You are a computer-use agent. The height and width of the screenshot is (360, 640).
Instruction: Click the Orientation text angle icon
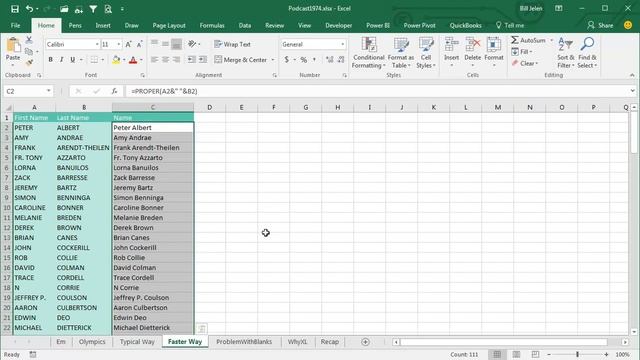192,44
